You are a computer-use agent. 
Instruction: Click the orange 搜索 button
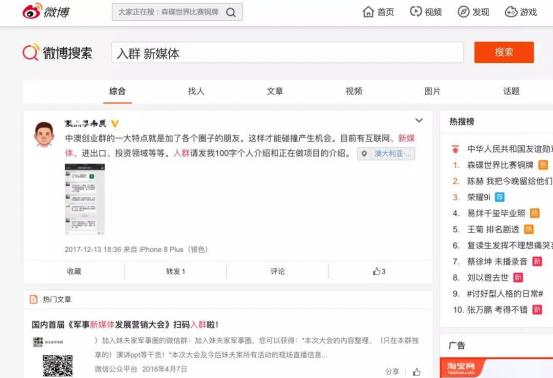click(x=504, y=53)
